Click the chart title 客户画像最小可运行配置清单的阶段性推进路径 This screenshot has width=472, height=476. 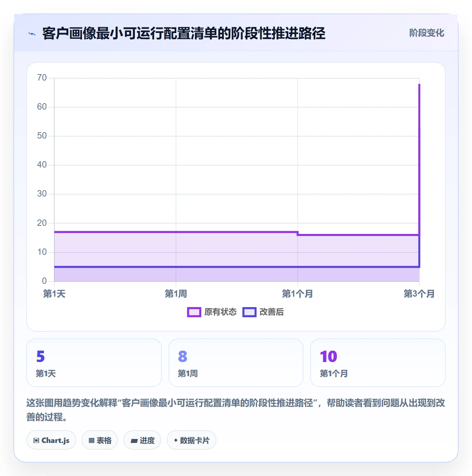point(184,33)
